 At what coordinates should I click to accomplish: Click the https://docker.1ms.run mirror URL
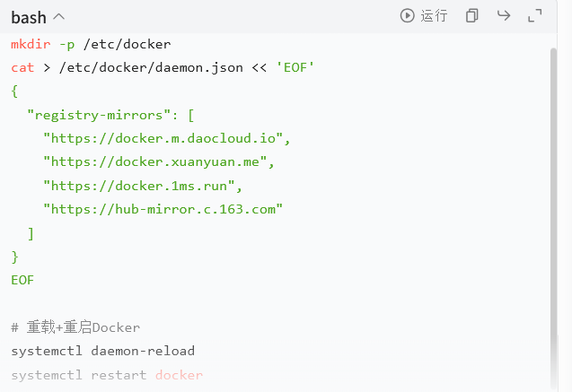click(x=139, y=186)
